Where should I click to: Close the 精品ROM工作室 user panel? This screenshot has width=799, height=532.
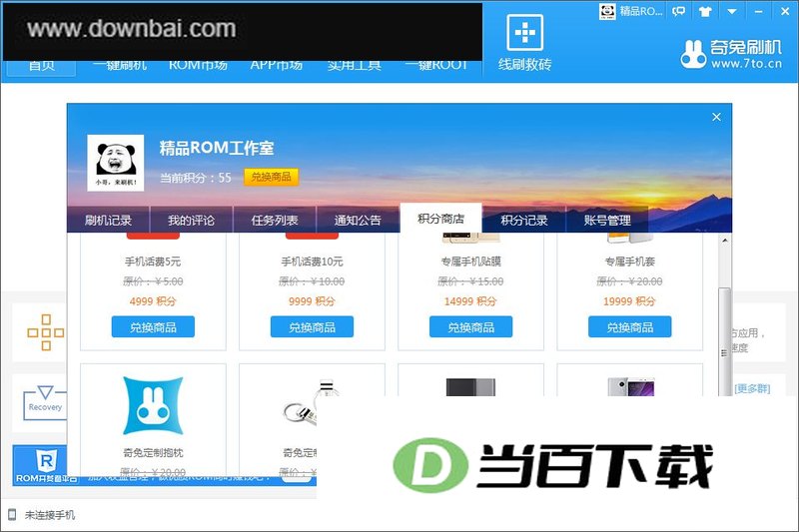click(x=716, y=117)
